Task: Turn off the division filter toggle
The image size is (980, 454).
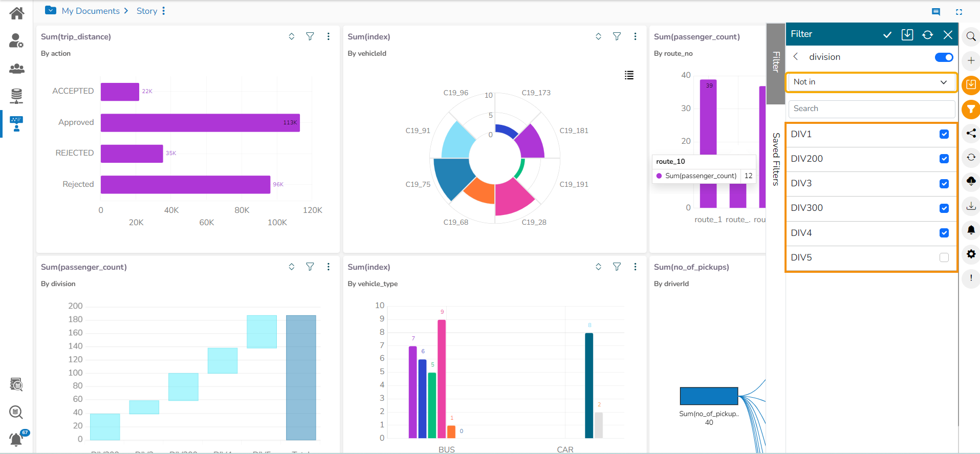Action: point(943,57)
